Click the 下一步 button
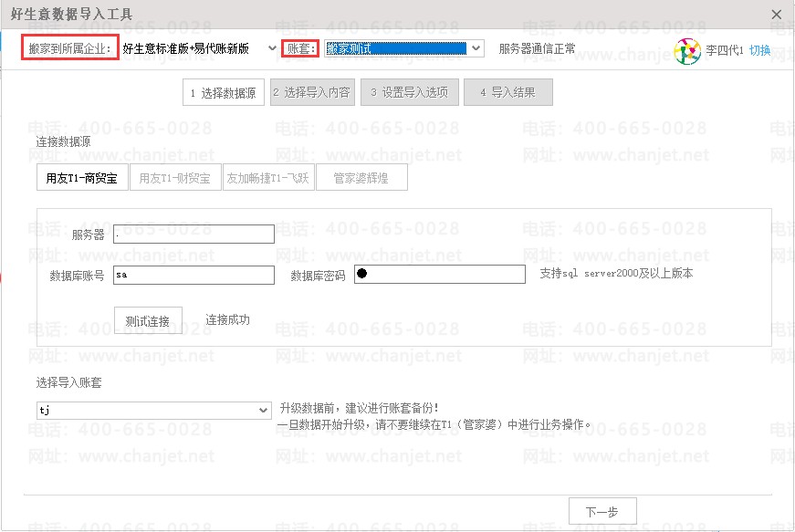 602,512
